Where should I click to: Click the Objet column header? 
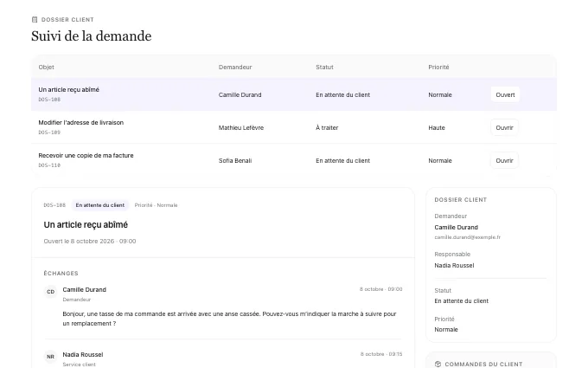pyautogui.click(x=46, y=67)
